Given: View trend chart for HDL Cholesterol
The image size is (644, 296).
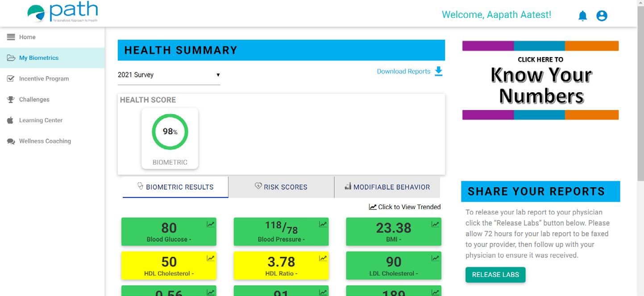Looking at the screenshot, I should click(x=211, y=258).
